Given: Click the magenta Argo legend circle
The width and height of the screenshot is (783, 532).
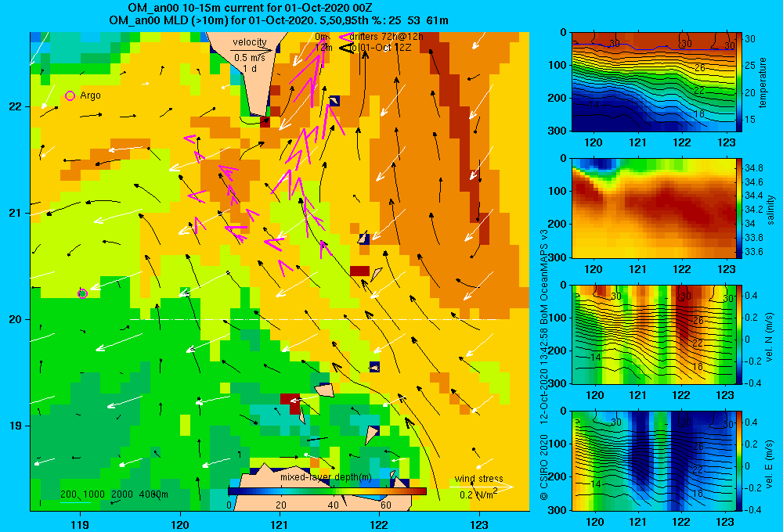Looking at the screenshot, I should click(x=70, y=95).
